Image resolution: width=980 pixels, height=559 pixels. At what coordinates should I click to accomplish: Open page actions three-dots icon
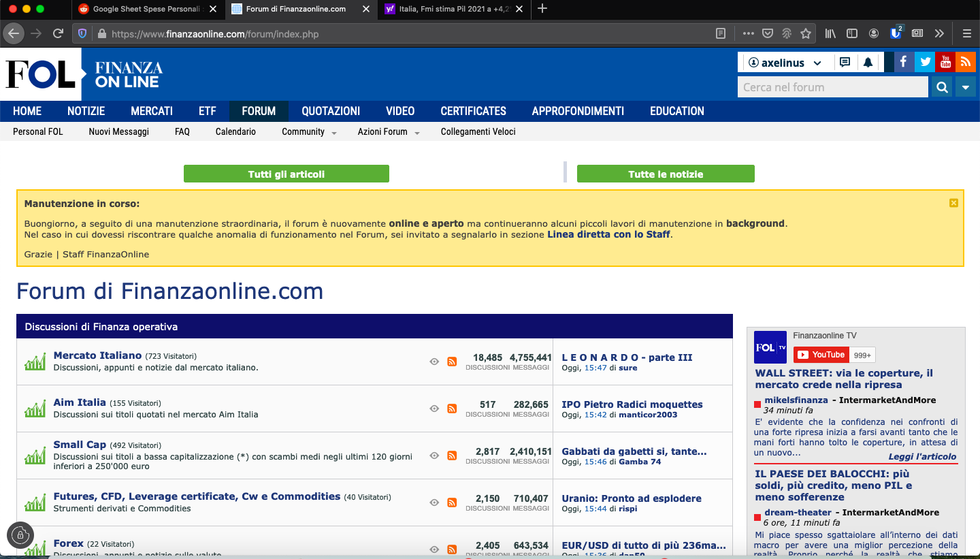click(748, 33)
